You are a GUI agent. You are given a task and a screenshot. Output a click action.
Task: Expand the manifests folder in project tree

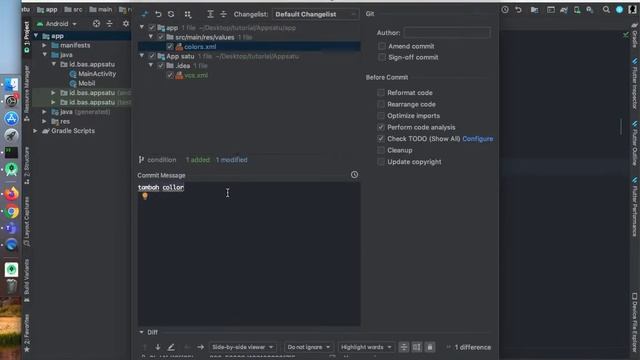[x=44, y=45]
